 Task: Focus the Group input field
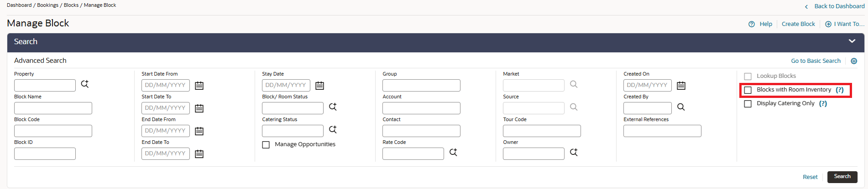[421, 86]
